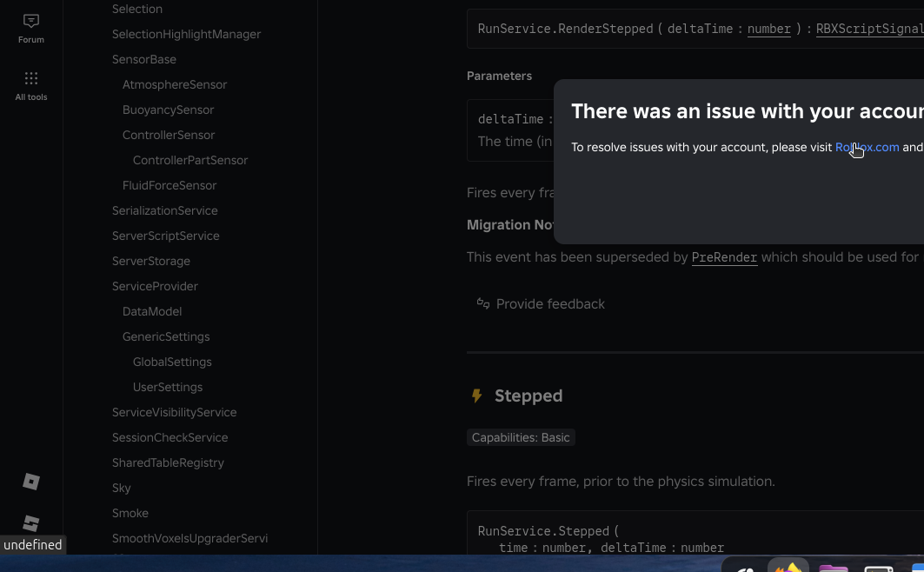Select Smoke in the class list
The image size is (924, 572).
(130, 514)
